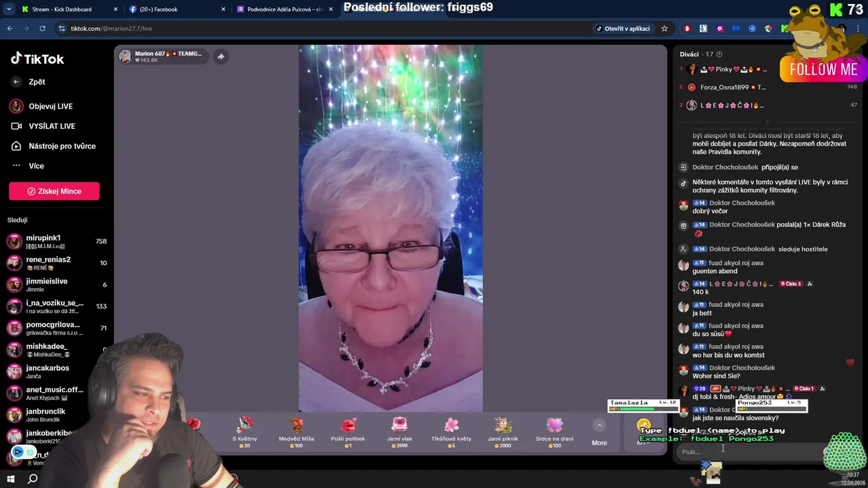
Task: Switch to the (20+) Facebook tab
Action: tap(159, 9)
